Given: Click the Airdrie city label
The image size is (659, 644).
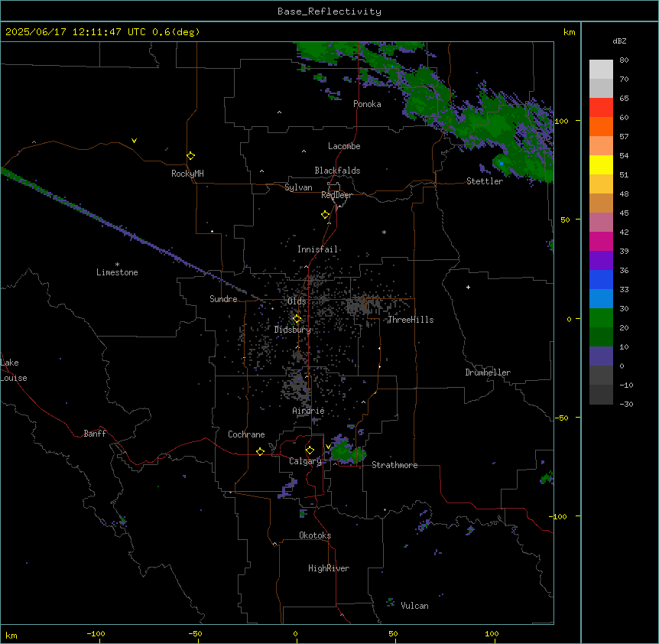Looking at the screenshot, I should 309,411.
